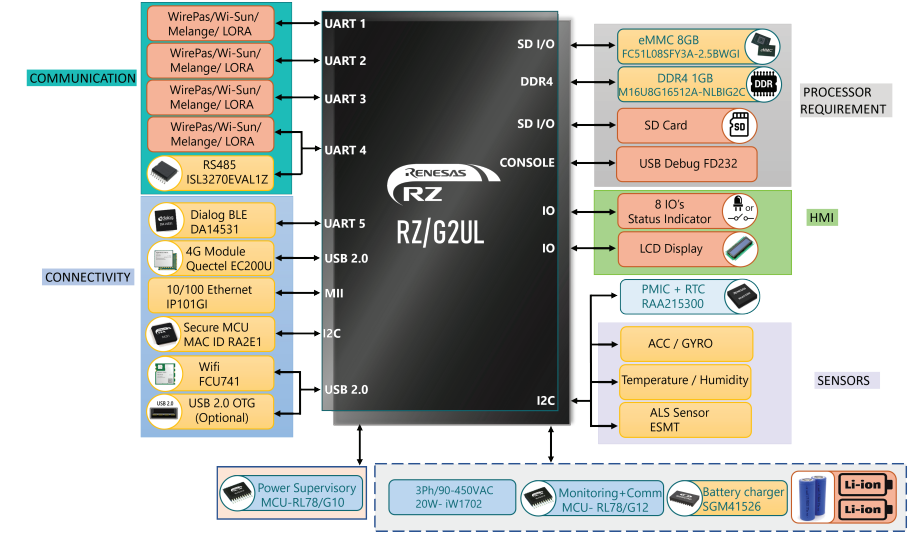Click the Temperature / Humidity sensor block
Screen dimensions: 921x533
[685, 381]
